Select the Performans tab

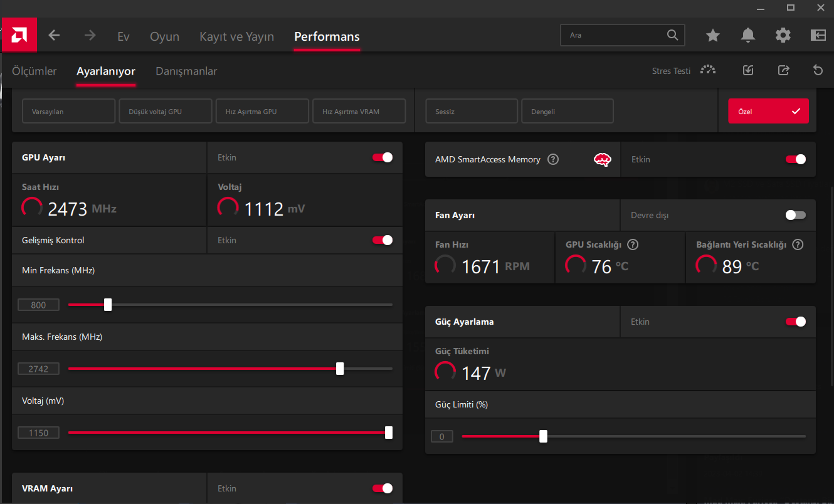click(327, 36)
